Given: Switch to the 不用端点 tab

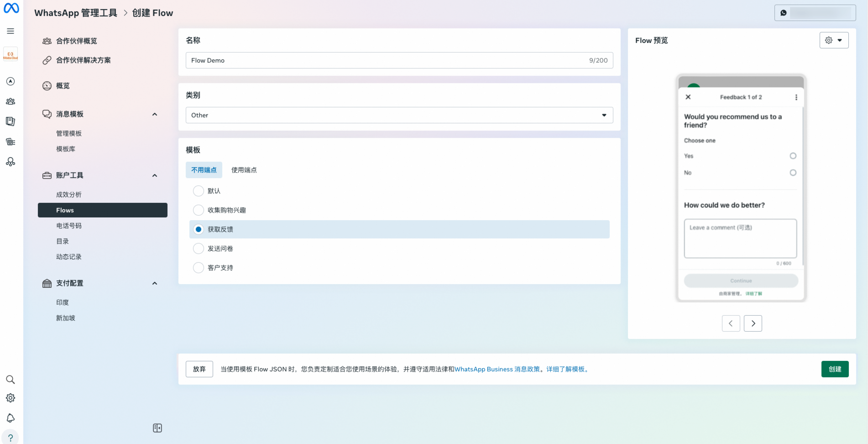Looking at the screenshot, I should tap(204, 170).
